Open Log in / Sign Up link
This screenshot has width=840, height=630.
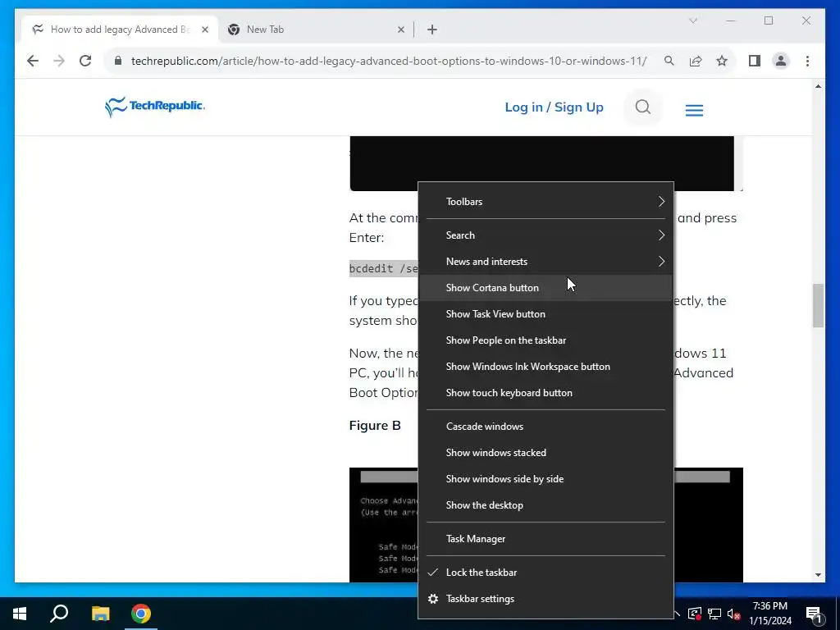(x=554, y=107)
